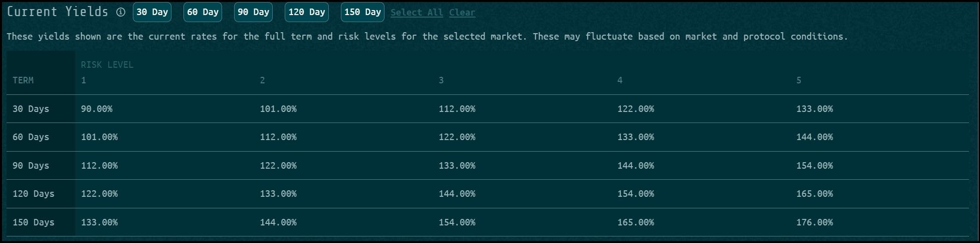The image size is (980, 243).
Task: Select the 60 Days row label
Action: point(31,137)
